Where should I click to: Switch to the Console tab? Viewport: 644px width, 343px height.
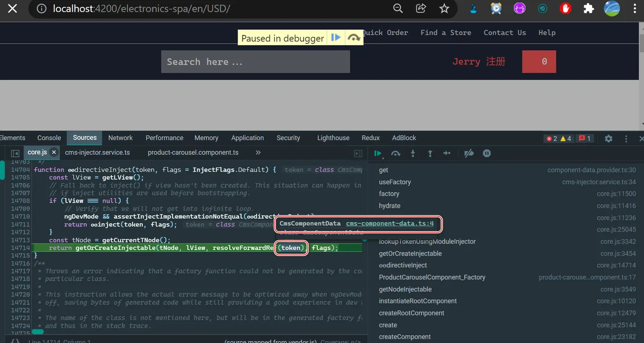[49, 138]
